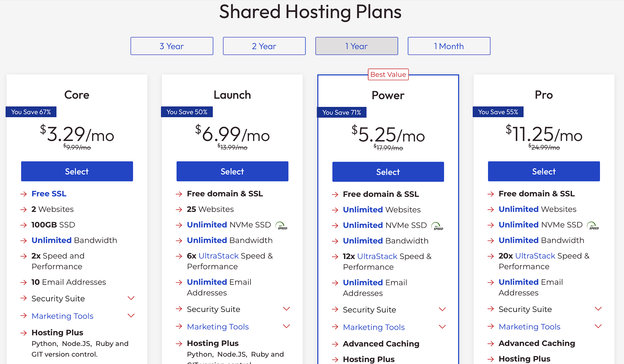Screen dimensions: 624x364
Task: Select the 3 Year billing tab
Action: click(x=172, y=45)
